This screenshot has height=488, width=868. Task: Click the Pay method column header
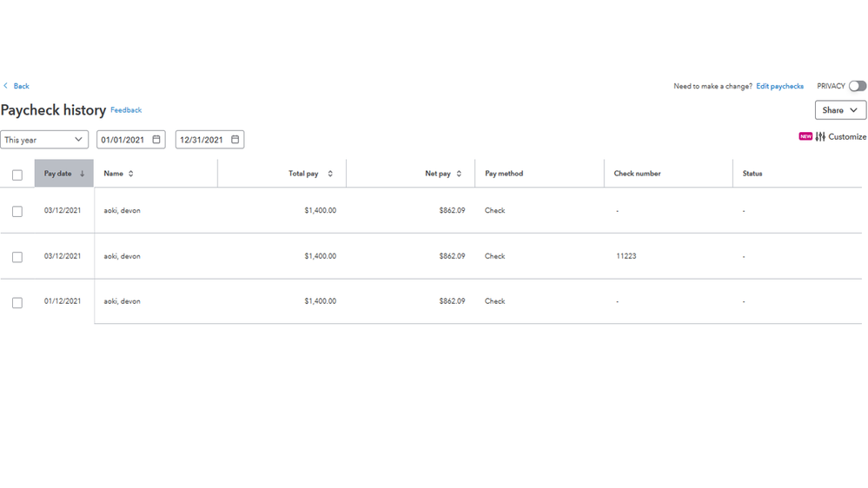tap(504, 174)
